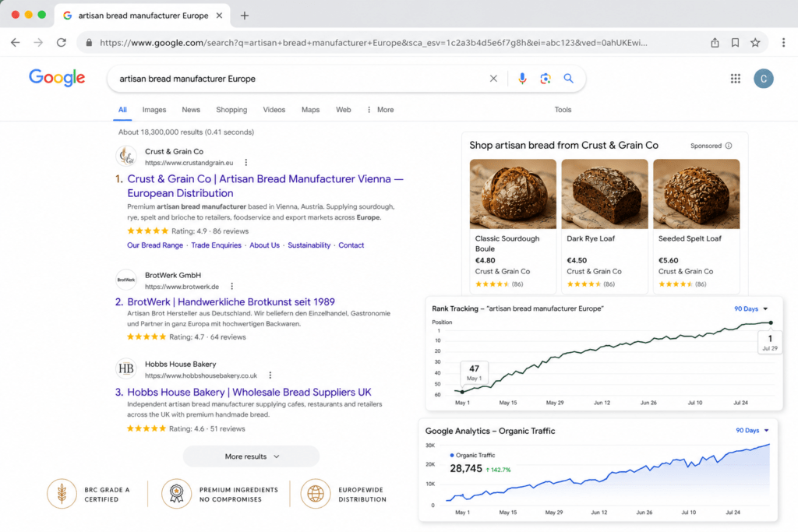Click the Crust & Grain Co favicon
The image size is (798, 532).
(x=126, y=156)
